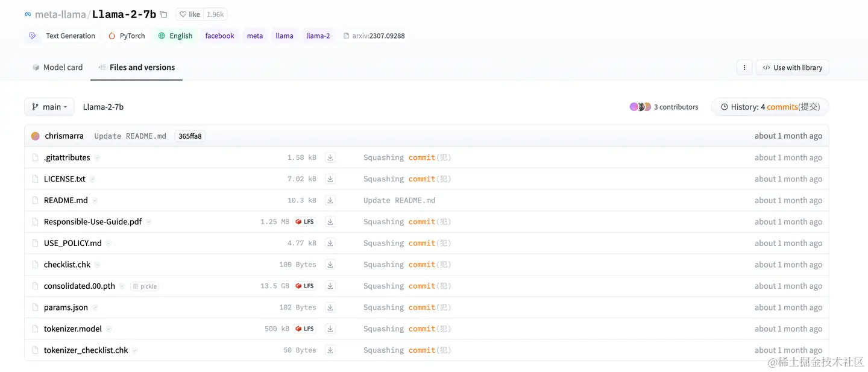Select the llama tag
Screen dimensions: 868x372
click(285, 36)
